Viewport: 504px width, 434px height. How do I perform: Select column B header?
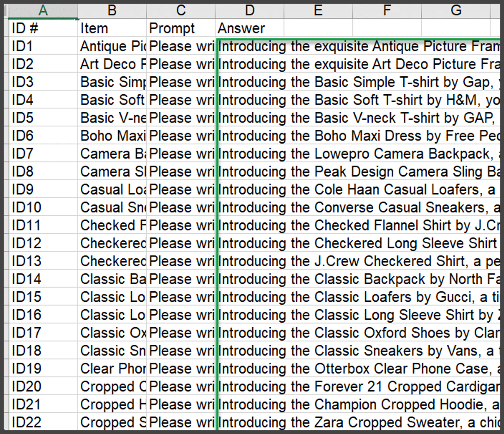(112, 11)
